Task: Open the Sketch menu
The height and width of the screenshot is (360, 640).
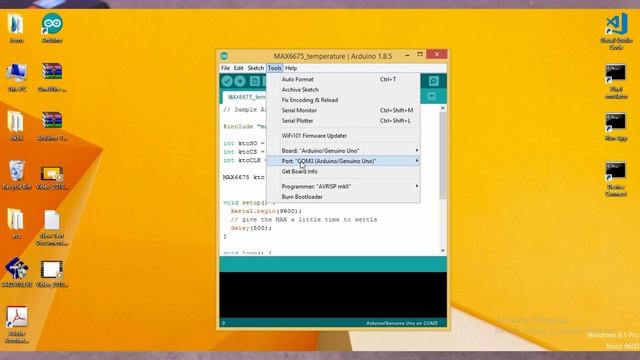Action: pyautogui.click(x=256, y=68)
